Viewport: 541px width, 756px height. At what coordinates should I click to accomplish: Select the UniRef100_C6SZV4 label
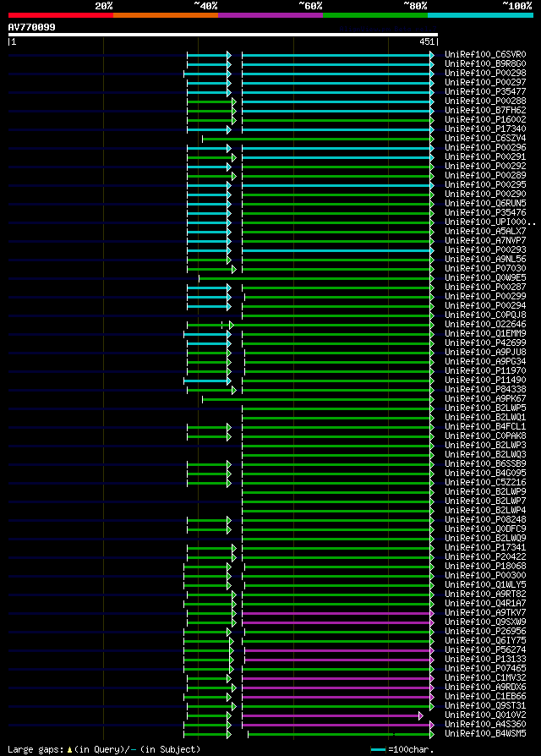point(485,139)
